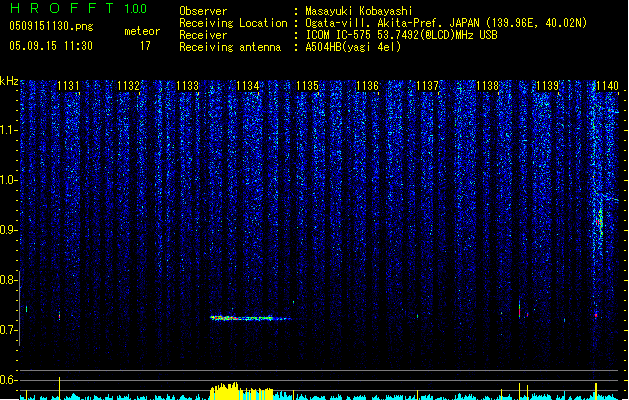Click the meteor count 17
Image resolution: width=629 pixels, height=400 pixels.
point(145,46)
